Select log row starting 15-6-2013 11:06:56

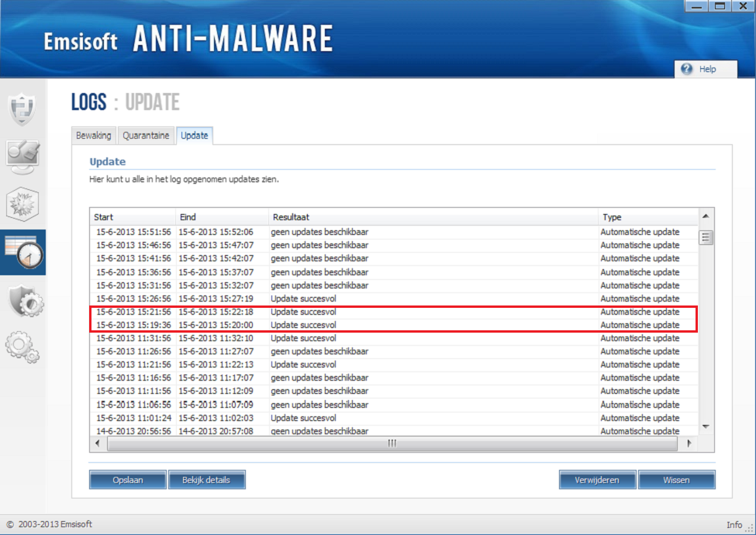click(394, 405)
